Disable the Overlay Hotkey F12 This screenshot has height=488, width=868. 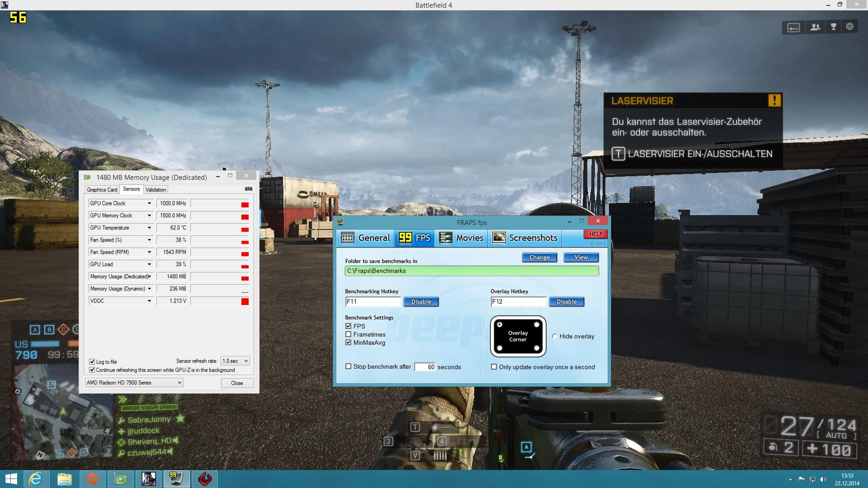pos(566,302)
